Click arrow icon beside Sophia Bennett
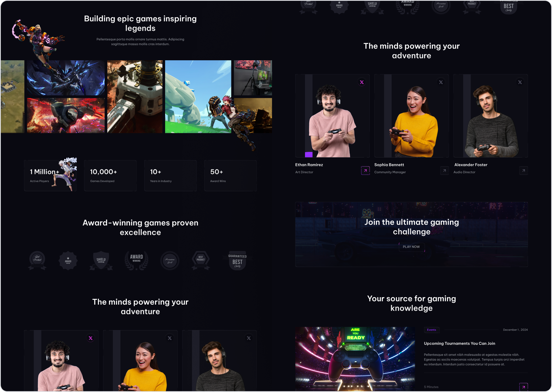The image size is (552, 392). pyautogui.click(x=444, y=171)
